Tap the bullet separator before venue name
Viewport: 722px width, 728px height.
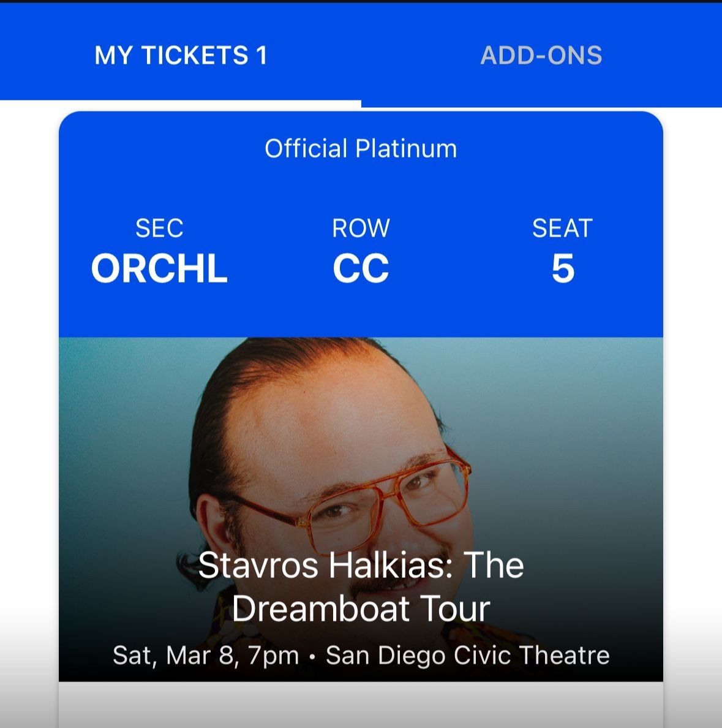point(312,657)
